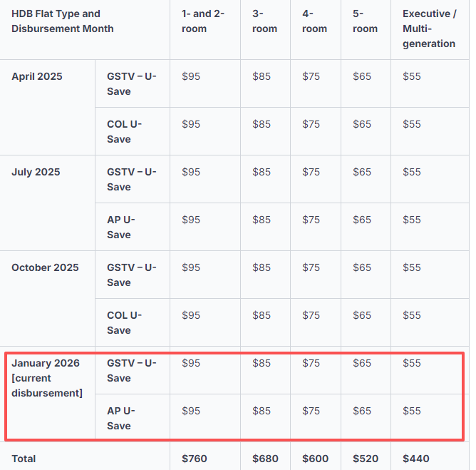476x470 pixels.
Task: Click the "5-room" column header
Action: click(365, 21)
